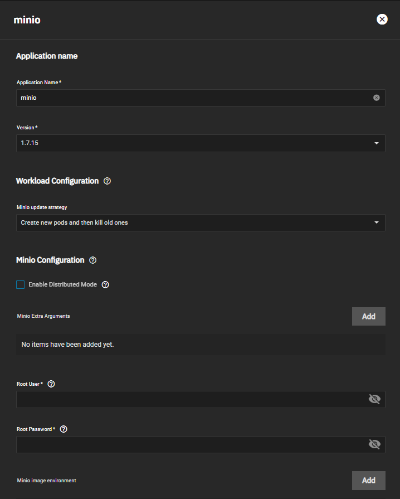Screen dimensions: 400x499
Task: Show help for Root User
Action: [x=51, y=384]
